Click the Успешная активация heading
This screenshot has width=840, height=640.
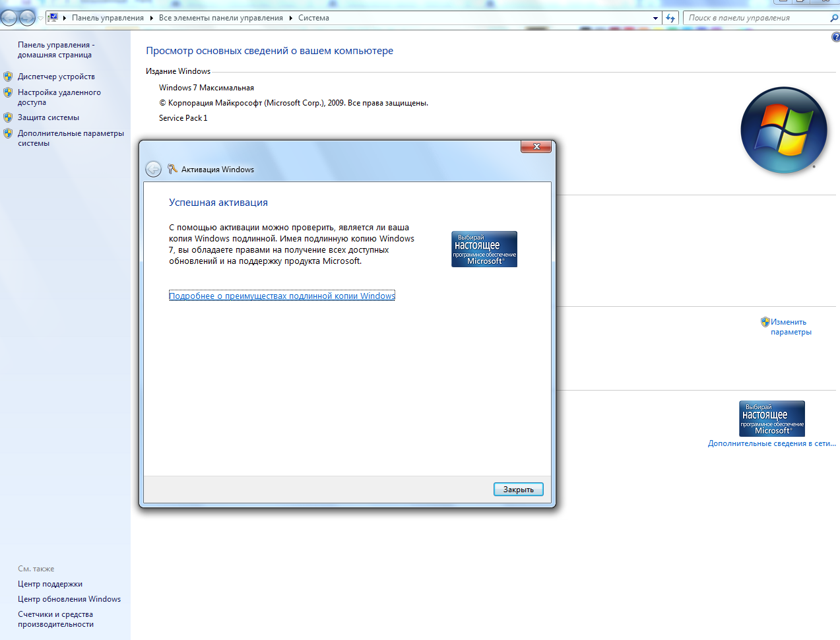[218, 203]
